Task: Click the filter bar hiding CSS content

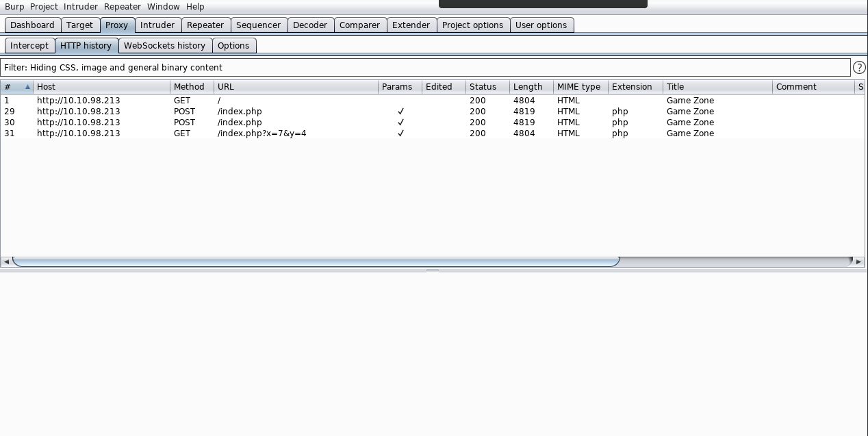Action: pos(425,68)
